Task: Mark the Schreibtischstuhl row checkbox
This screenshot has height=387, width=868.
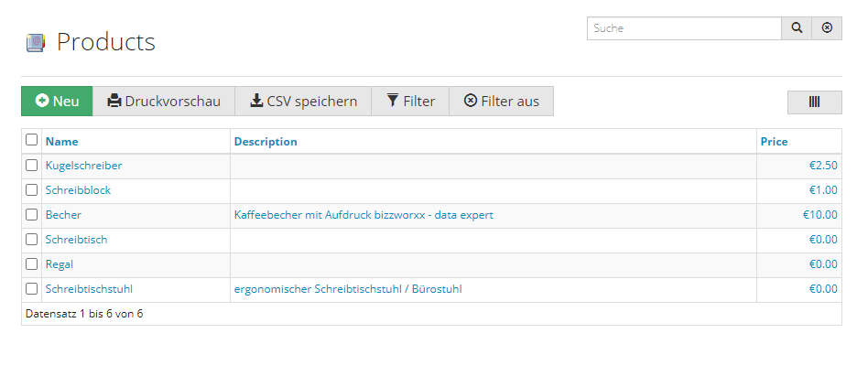Action: [31, 288]
